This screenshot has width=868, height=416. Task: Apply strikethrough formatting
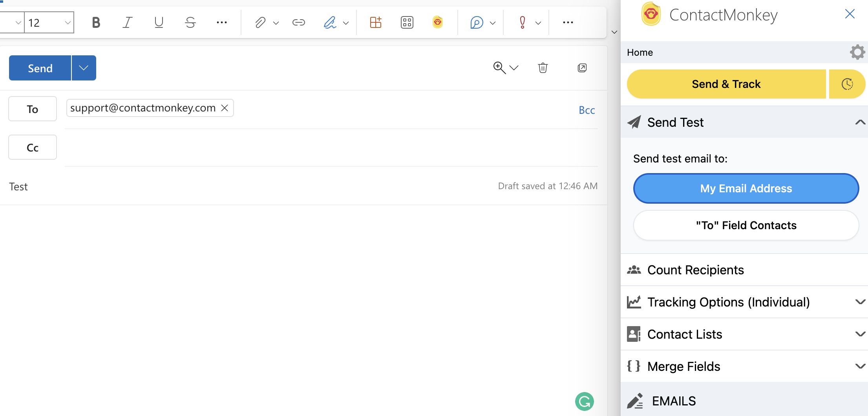(x=190, y=22)
